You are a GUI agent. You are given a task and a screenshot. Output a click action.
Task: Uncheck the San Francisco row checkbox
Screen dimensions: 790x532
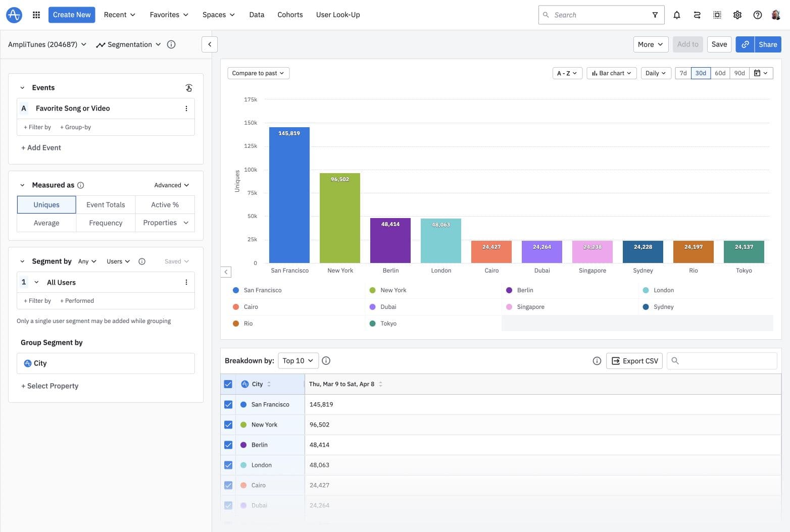pyautogui.click(x=228, y=404)
